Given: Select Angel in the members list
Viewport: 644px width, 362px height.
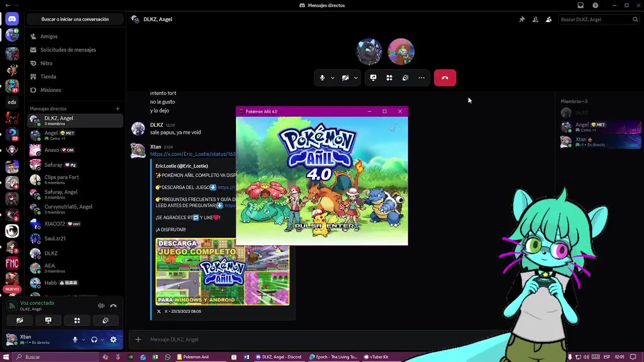Looking at the screenshot, I should click(600, 127).
